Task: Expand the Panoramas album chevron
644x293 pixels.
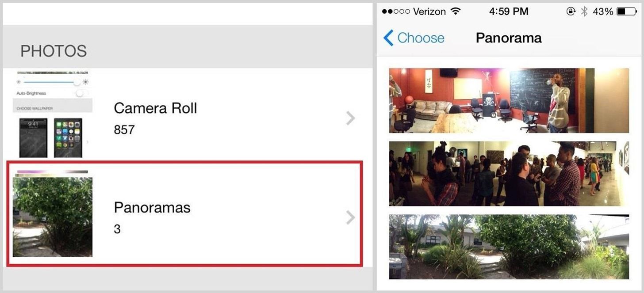Action: click(x=350, y=217)
